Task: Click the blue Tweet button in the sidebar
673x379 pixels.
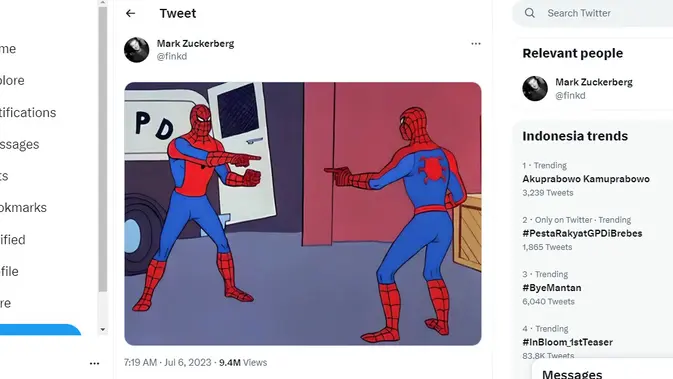Action: pyautogui.click(x=40, y=330)
